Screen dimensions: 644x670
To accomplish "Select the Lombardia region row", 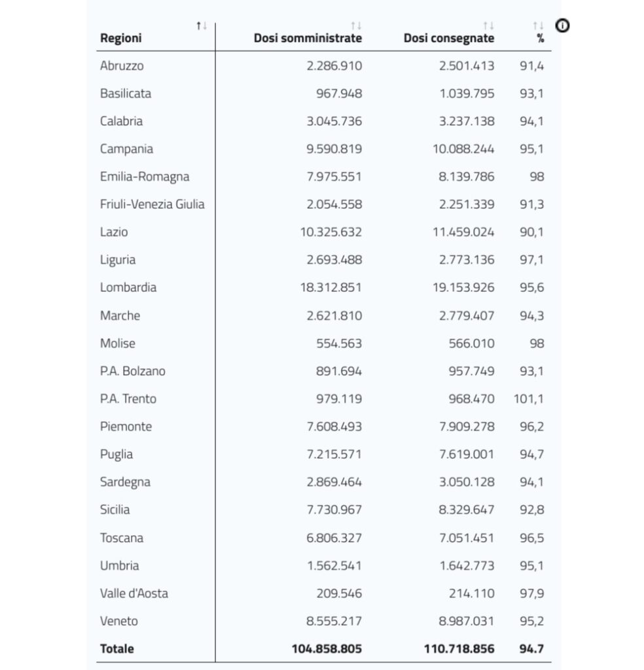I will tap(323, 287).
